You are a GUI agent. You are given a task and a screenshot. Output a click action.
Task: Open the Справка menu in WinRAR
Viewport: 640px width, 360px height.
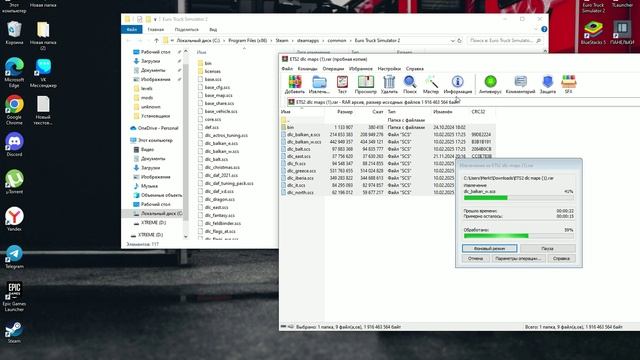[415, 69]
